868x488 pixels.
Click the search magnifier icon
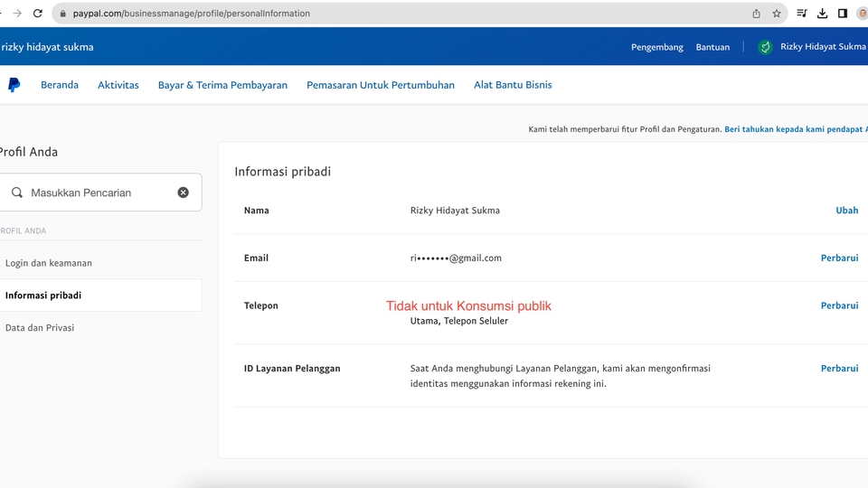tap(17, 192)
